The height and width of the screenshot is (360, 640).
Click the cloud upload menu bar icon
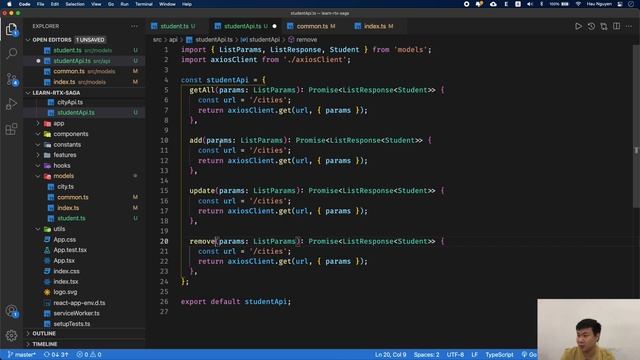493,4
